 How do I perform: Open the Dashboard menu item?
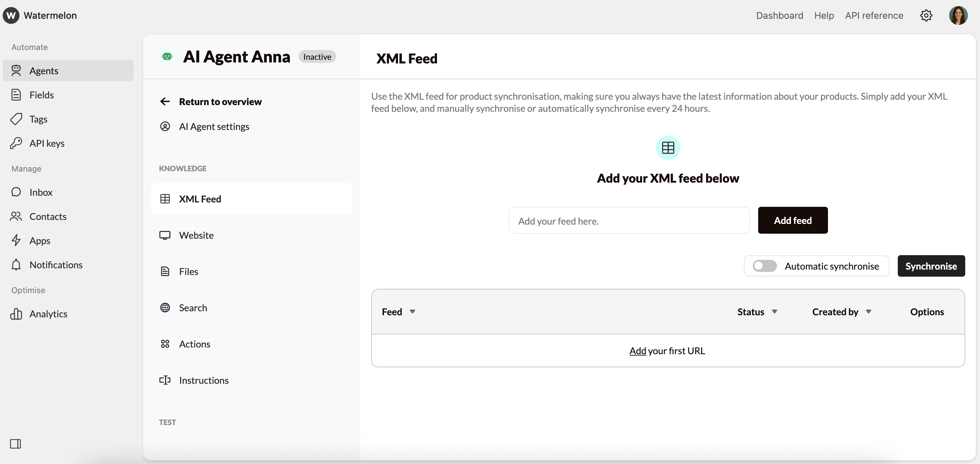coord(780,15)
